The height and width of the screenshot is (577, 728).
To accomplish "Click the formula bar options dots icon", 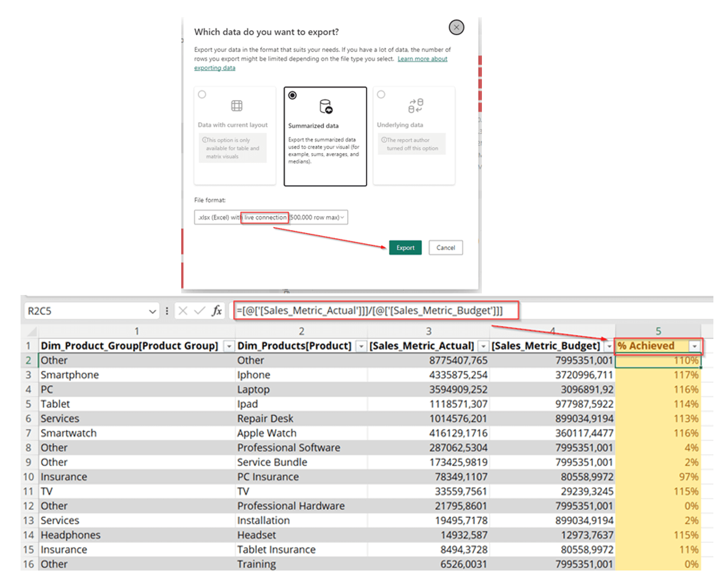I will click(x=167, y=311).
